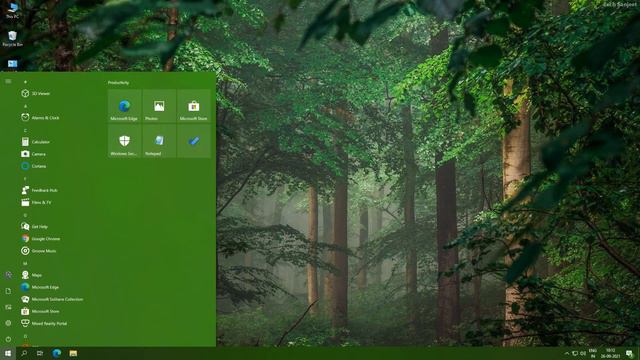This screenshot has width=640, height=360.
Task: Open taskbar Search magnifier
Action: [x=24, y=353]
